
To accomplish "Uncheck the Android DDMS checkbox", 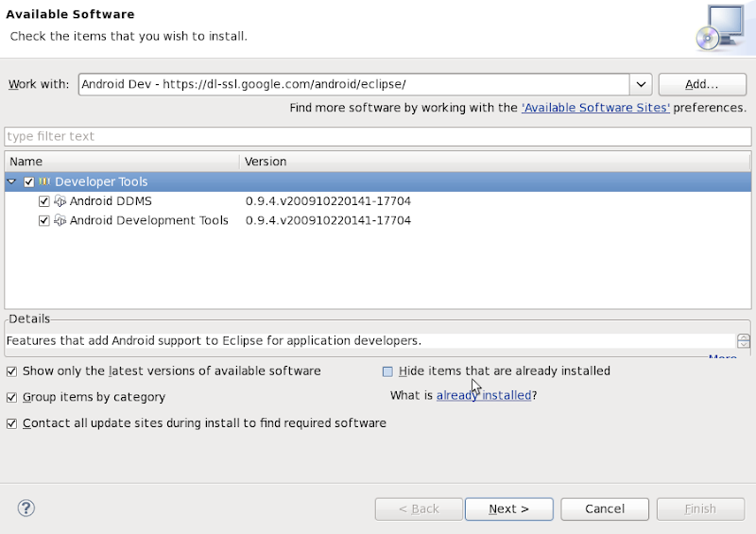I will (x=44, y=201).
